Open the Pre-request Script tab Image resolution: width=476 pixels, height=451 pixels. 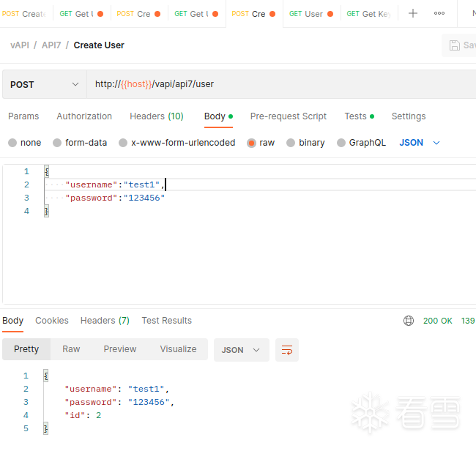pos(288,116)
